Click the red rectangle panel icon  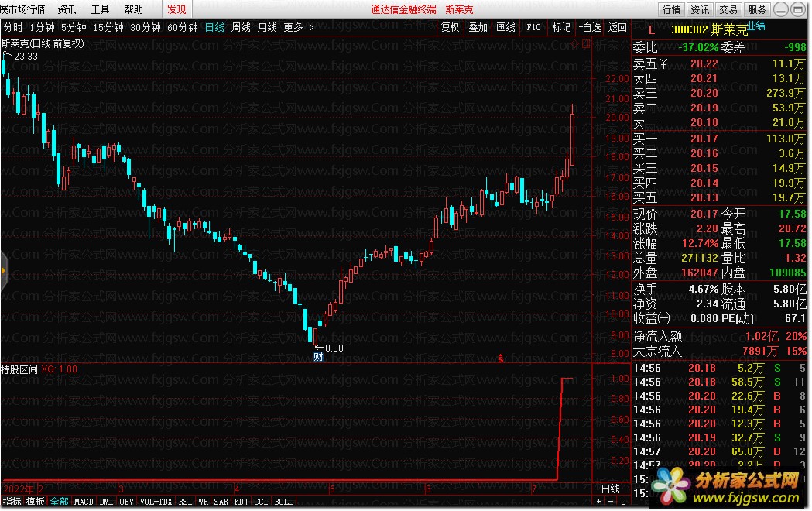pyautogui.click(x=586, y=44)
